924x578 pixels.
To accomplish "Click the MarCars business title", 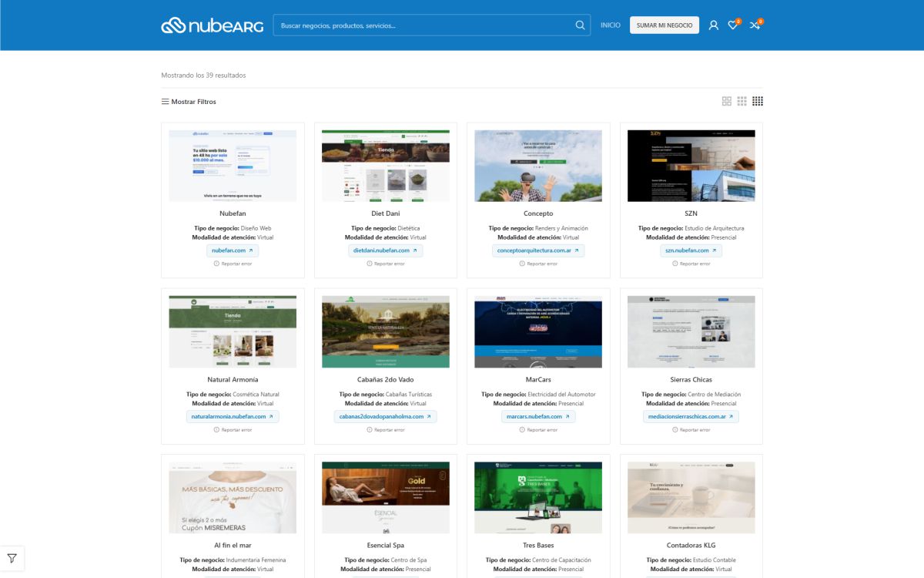I will pos(538,379).
